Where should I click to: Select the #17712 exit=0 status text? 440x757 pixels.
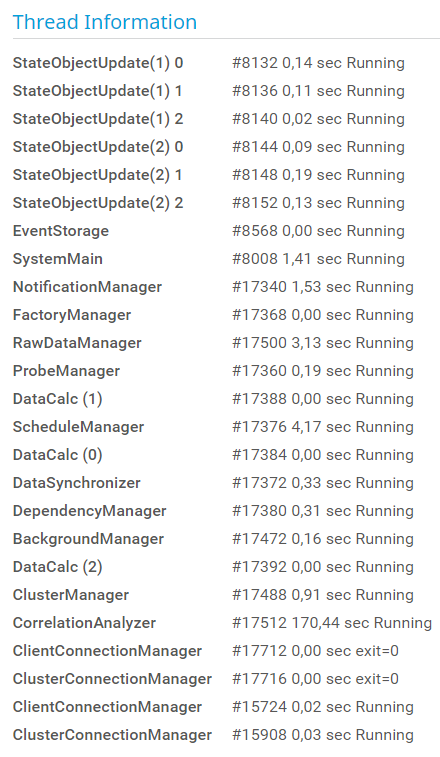tap(315, 651)
